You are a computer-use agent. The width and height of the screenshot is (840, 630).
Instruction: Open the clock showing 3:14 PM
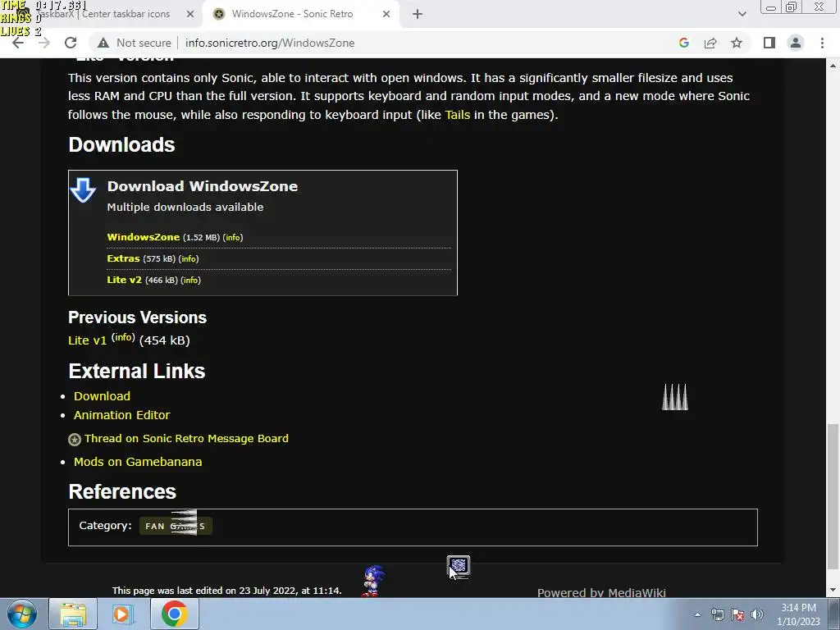coord(798,614)
